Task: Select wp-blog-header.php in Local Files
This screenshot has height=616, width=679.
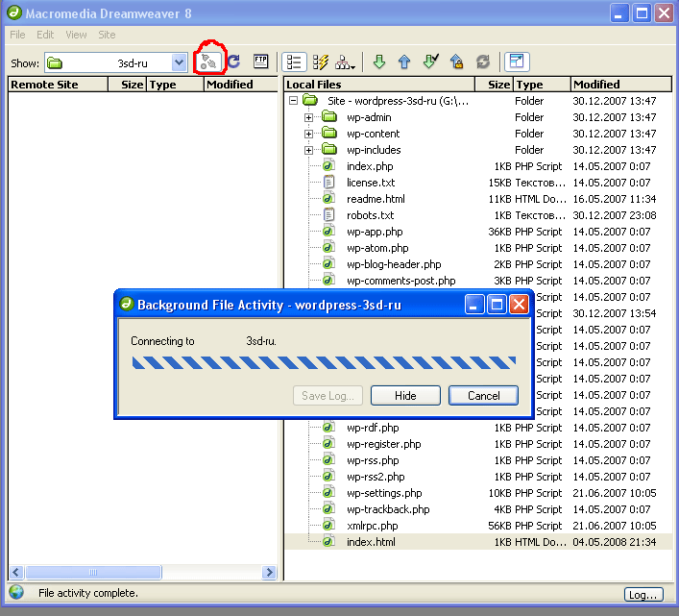Action: [394, 264]
